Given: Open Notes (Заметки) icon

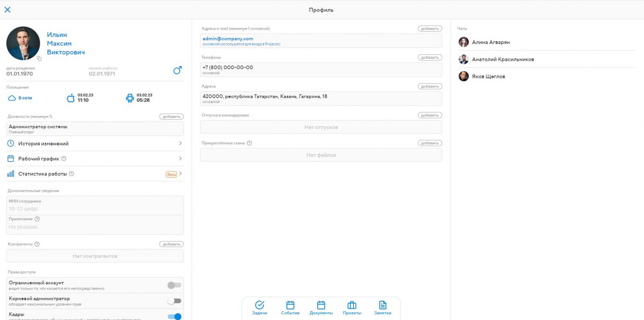Looking at the screenshot, I should coord(383,305).
